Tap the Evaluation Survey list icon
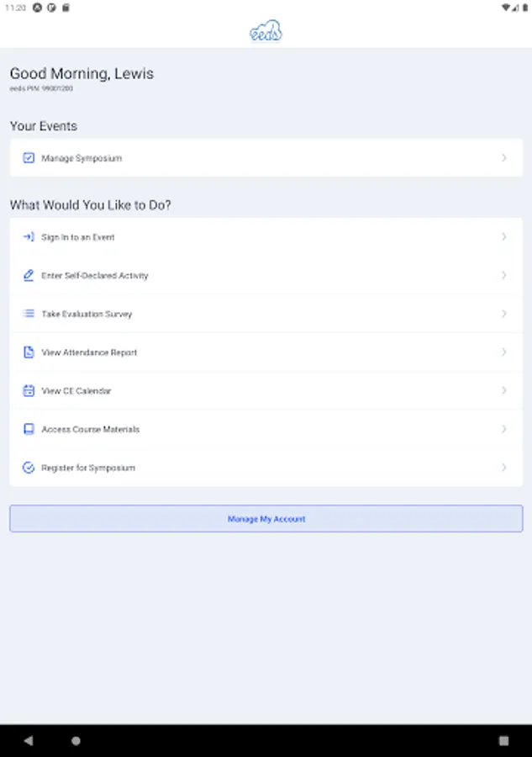This screenshot has height=757, width=532. 29,314
